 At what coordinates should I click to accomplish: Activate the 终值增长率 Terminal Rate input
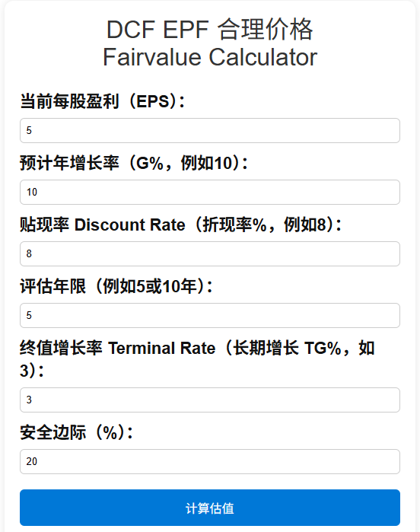click(x=210, y=400)
